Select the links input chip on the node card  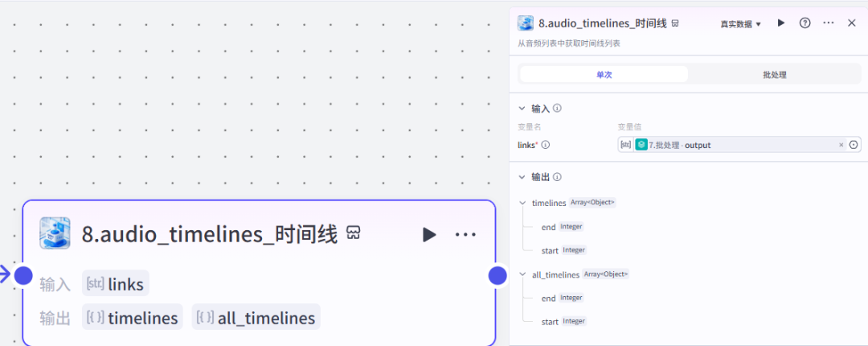[x=115, y=285]
